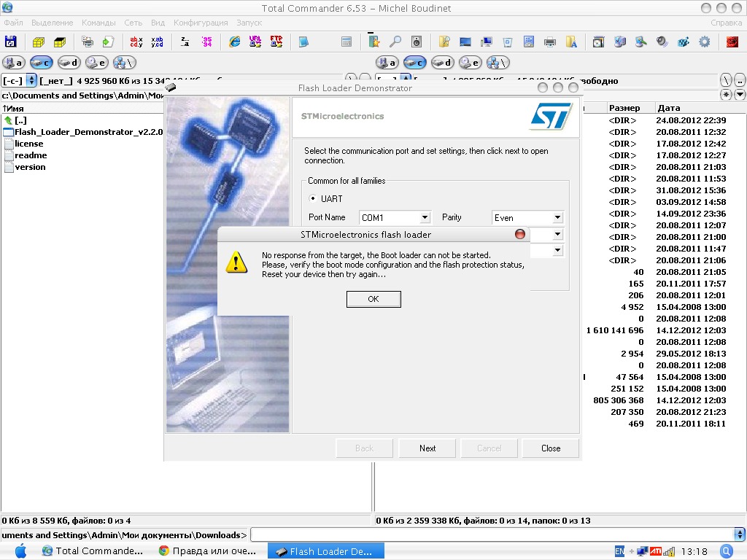The image size is (747, 560).
Task: Click the floppy disk icon in the toolbar
Action: tap(10, 42)
